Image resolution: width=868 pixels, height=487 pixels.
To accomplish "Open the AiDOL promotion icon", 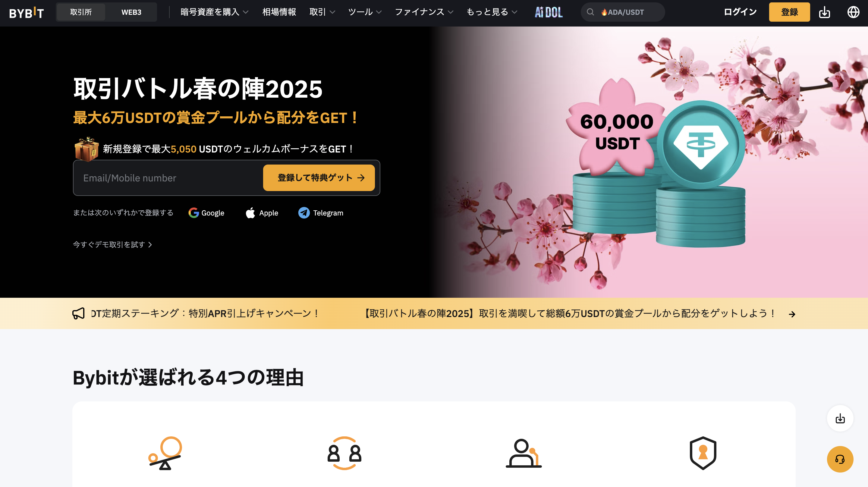I will pos(549,12).
